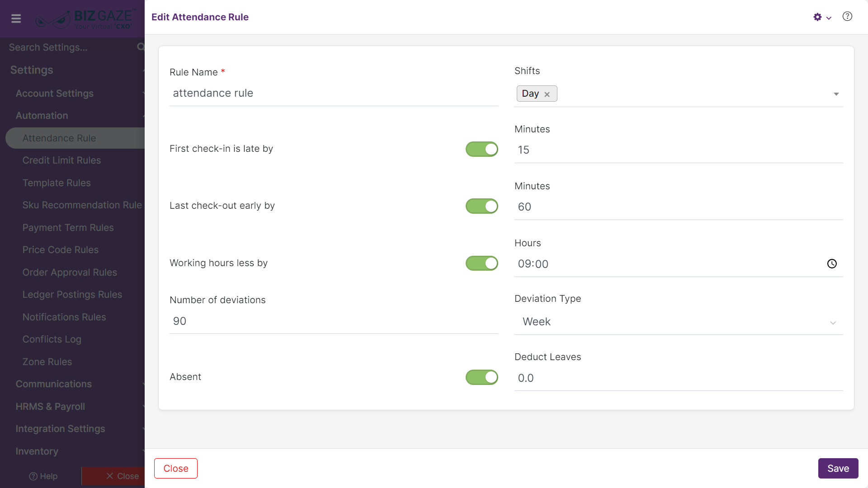Screen dimensions: 868x488
Task: Toggle the Absent switch
Action: [482, 377]
